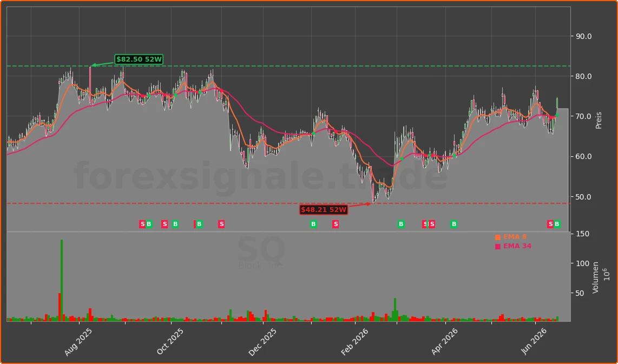
Task: Click the Preis axis title
Action: click(x=599, y=121)
